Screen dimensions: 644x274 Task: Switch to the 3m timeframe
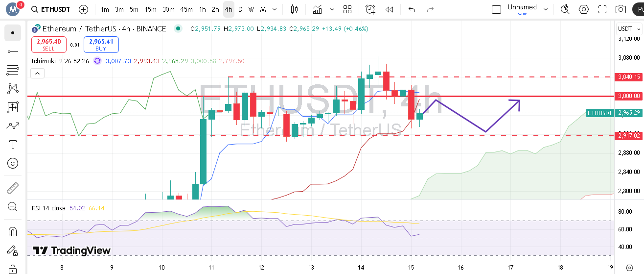point(119,9)
